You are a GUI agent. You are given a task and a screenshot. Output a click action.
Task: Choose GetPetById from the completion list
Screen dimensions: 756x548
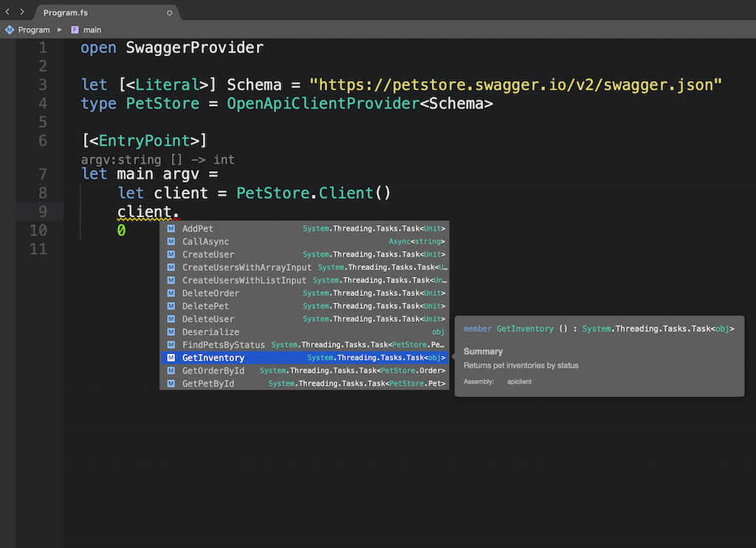coord(304,383)
